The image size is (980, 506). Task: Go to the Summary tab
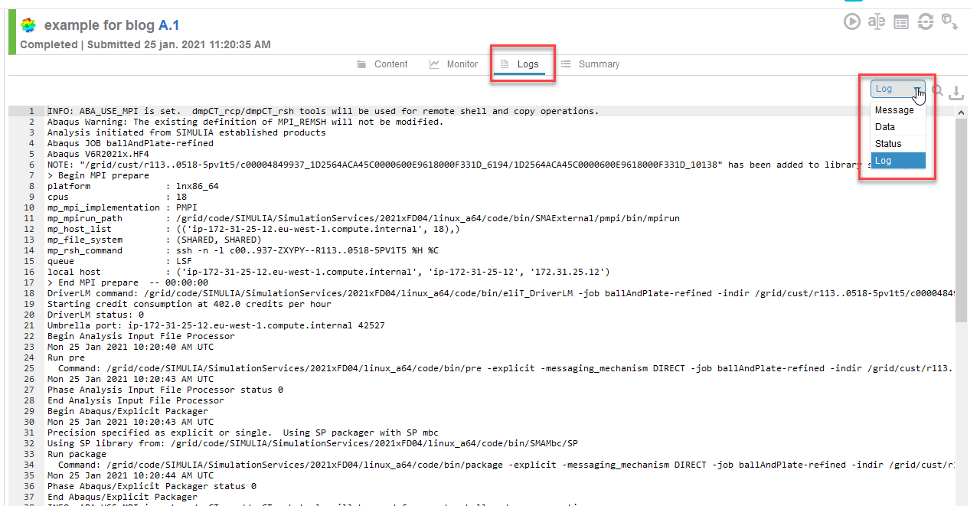(x=590, y=64)
